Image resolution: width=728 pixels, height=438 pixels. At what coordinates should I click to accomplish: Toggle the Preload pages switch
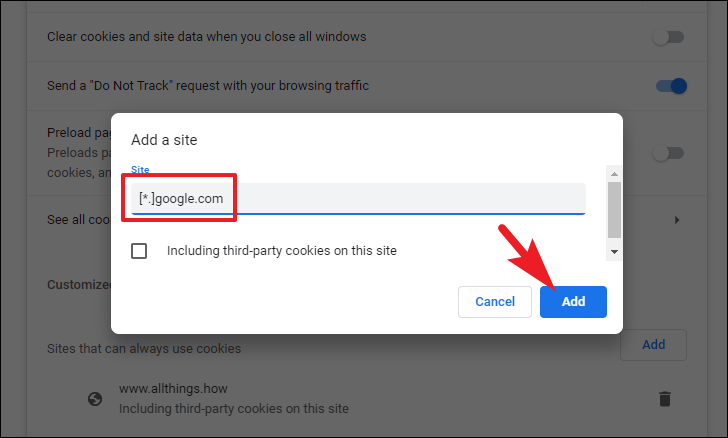(x=669, y=153)
